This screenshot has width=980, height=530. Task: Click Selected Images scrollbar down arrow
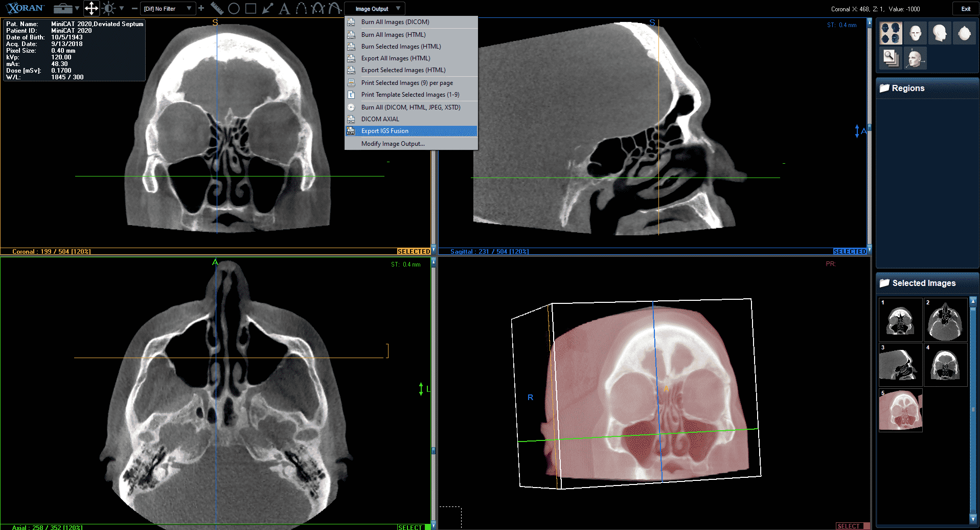[x=973, y=518]
